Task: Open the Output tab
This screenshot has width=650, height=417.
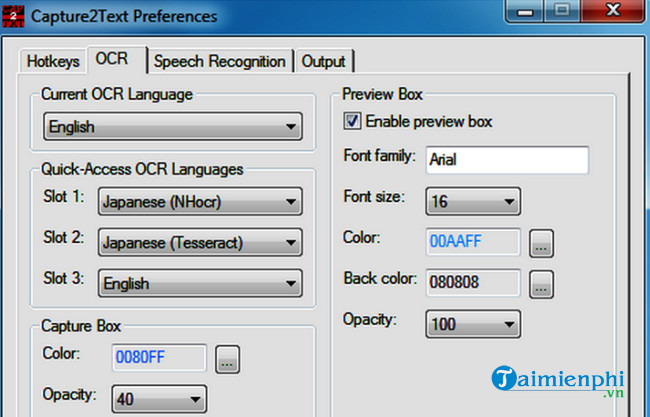Action: (325, 61)
